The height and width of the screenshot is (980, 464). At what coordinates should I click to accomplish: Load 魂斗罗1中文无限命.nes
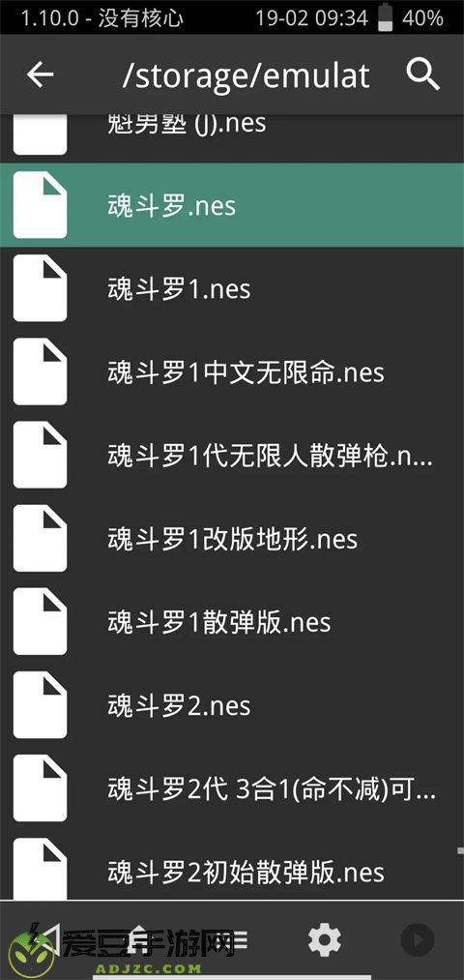point(232,371)
